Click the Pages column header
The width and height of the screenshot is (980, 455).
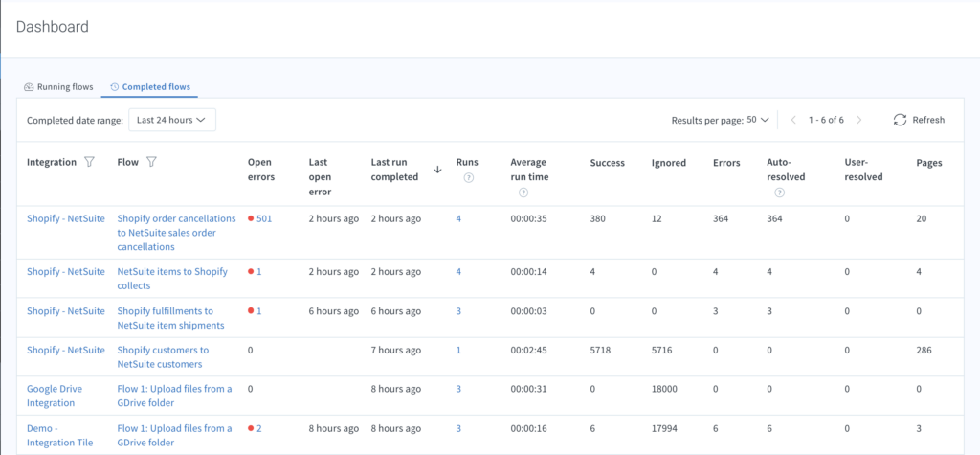[929, 163]
